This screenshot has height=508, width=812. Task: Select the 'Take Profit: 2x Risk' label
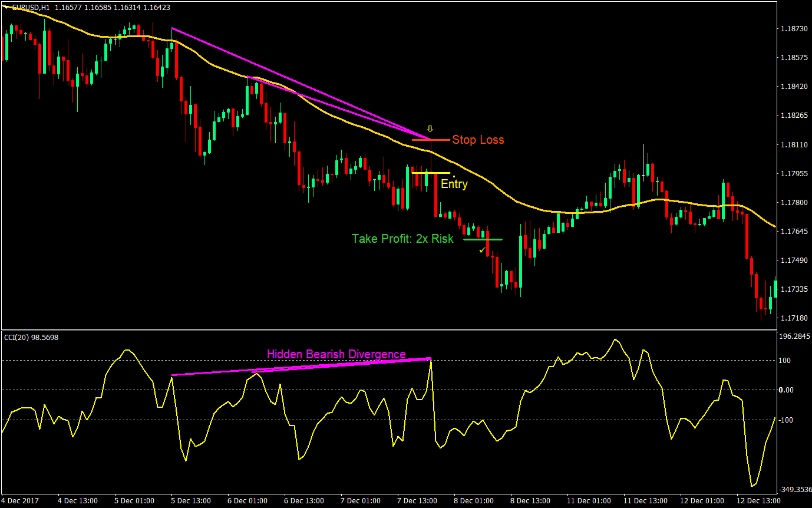402,239
